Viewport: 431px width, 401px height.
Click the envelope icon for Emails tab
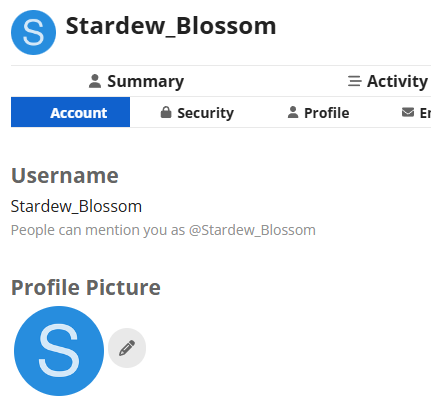408,112
